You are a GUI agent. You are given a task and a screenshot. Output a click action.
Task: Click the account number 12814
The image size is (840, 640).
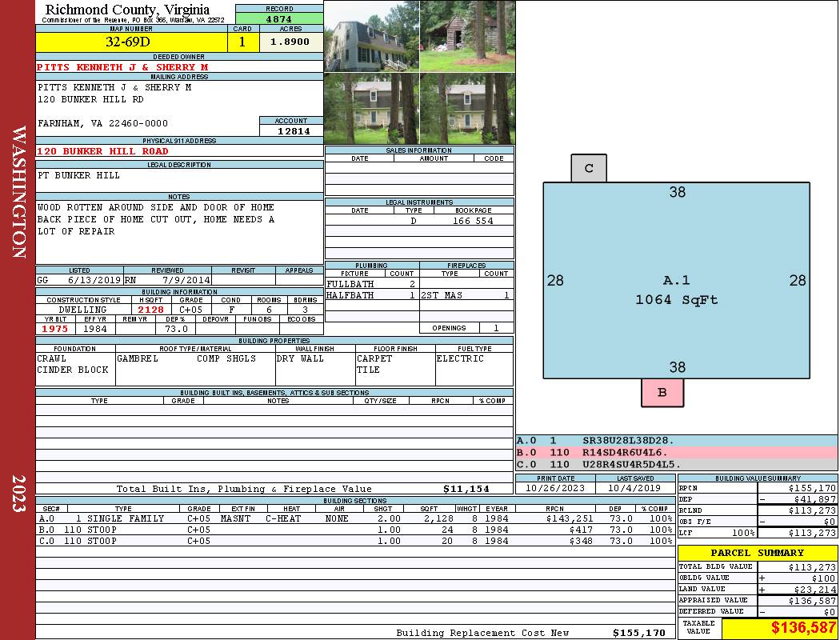pos(291,130)
